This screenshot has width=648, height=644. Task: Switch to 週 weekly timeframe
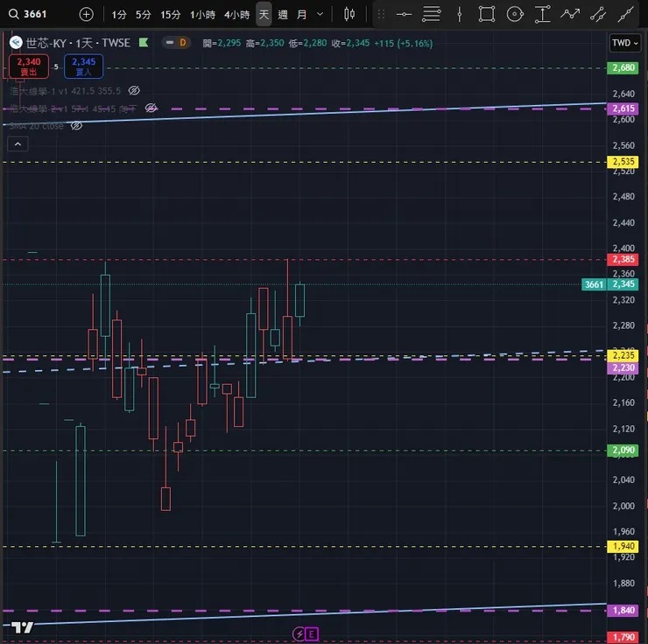tap(283, 15)
